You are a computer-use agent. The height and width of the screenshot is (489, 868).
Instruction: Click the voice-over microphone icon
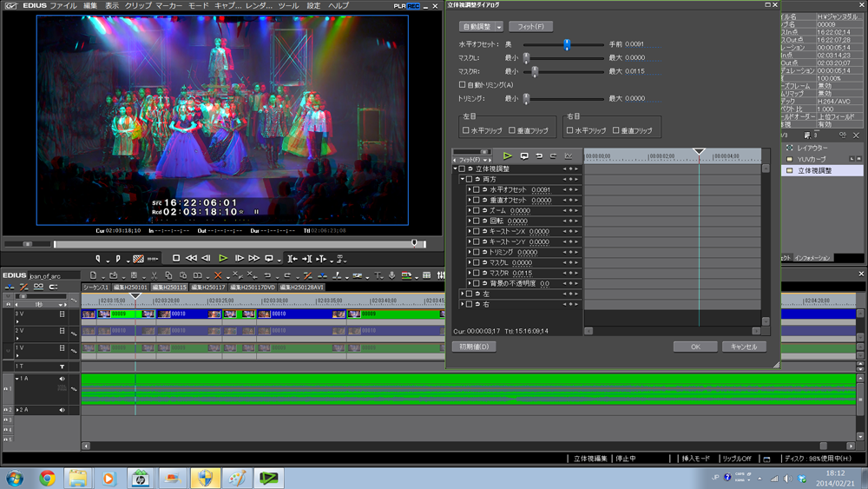tap(392, 275)
